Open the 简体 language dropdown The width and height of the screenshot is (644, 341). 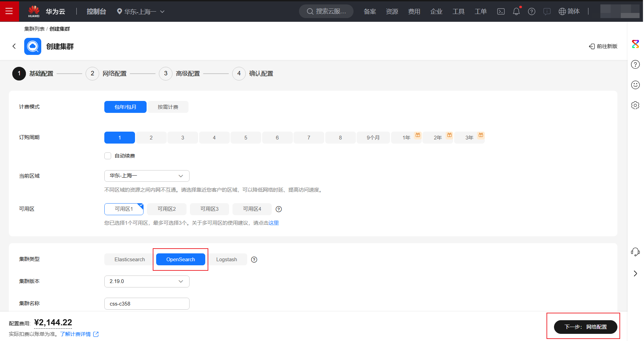point(569,11)
